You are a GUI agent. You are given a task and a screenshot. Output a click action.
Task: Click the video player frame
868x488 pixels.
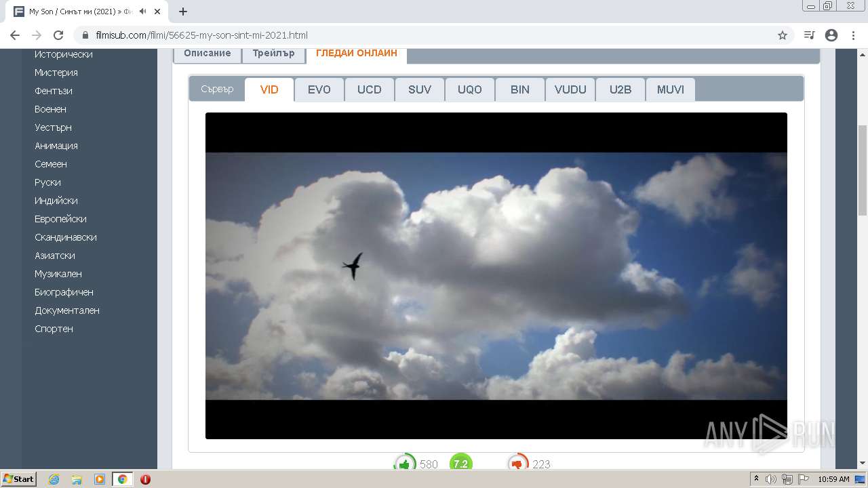coord(496,276)
